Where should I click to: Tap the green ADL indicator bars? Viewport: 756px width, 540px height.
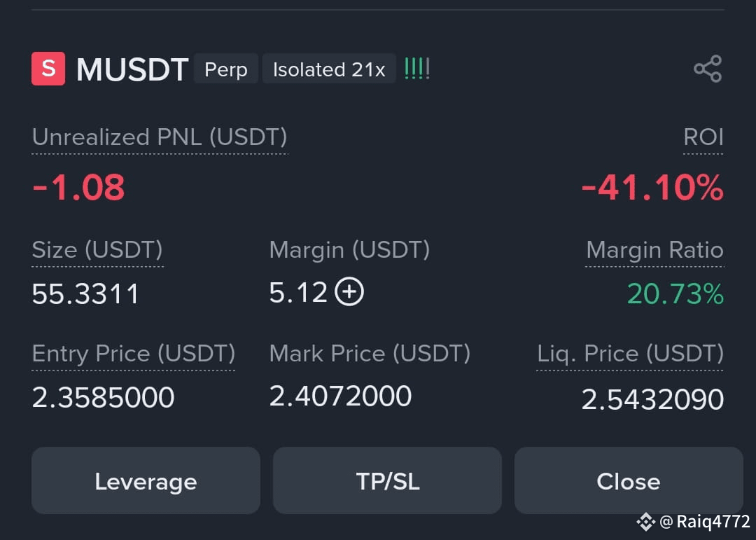417,69
